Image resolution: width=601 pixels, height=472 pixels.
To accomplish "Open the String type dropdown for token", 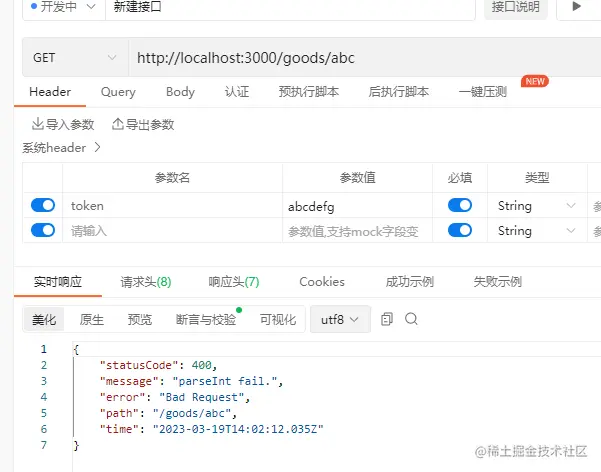I will tap(537, 206).
